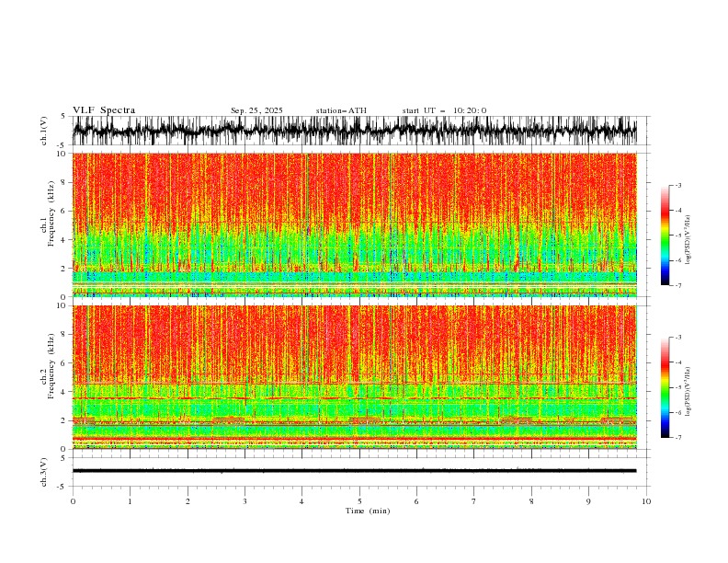The height and width of the screenshot is (563, 728).
Task: Click the '4' kHz tick on ch.2 axis
Action: [x=64, y=392]
